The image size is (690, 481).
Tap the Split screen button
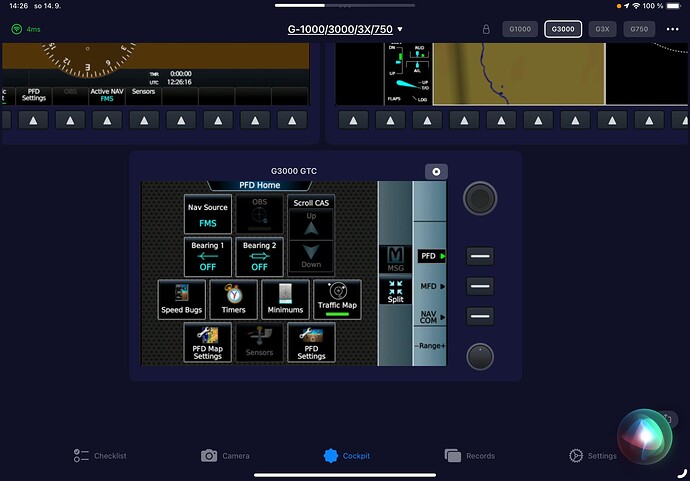pyautogui.click(x=395, y=292)
